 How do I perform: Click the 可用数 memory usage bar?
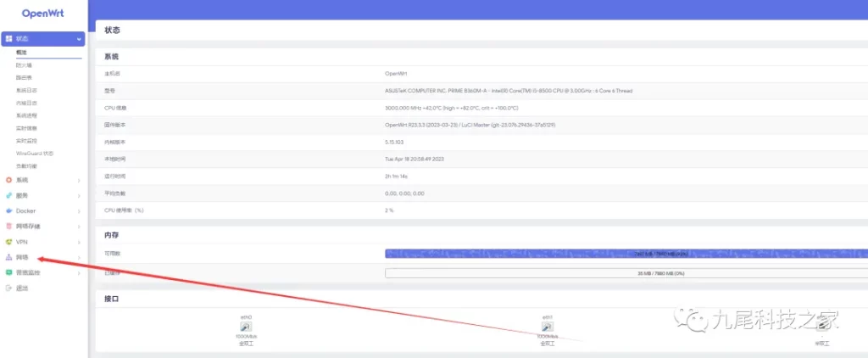click(626, 253)
